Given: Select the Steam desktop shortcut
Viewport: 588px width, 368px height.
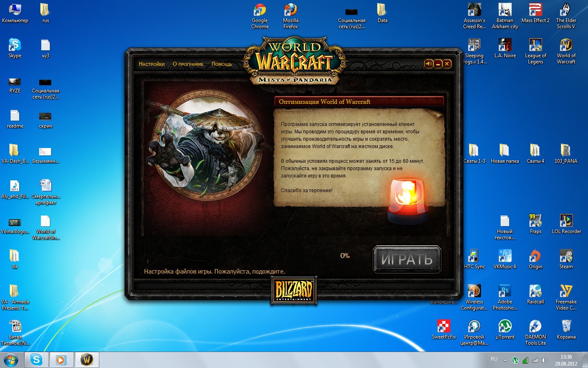Looking at the screenshot, I should coord(566,260).
